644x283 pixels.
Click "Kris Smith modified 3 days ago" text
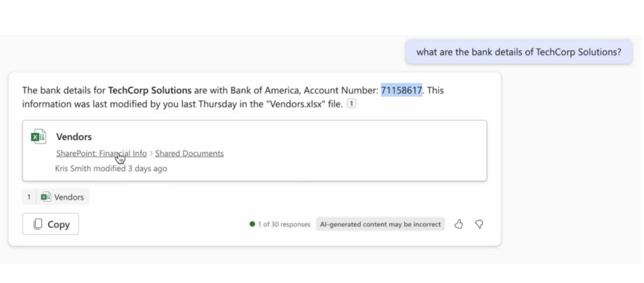[x=111, y=168]
